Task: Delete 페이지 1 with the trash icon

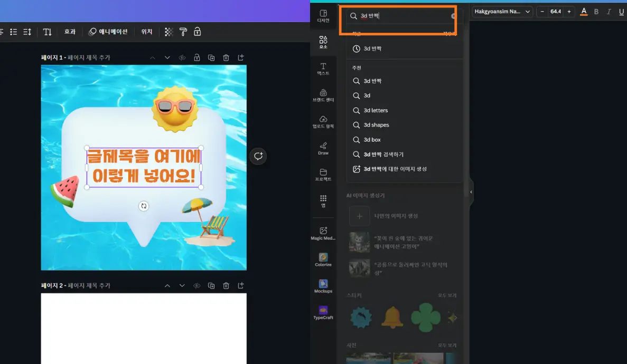Action: pyautogui.click(x=226, y=57)
